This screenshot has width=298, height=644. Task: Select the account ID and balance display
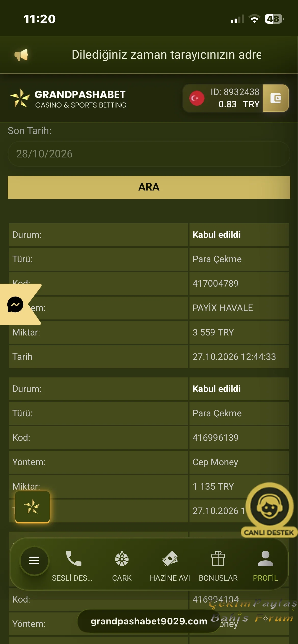[235, 98]
